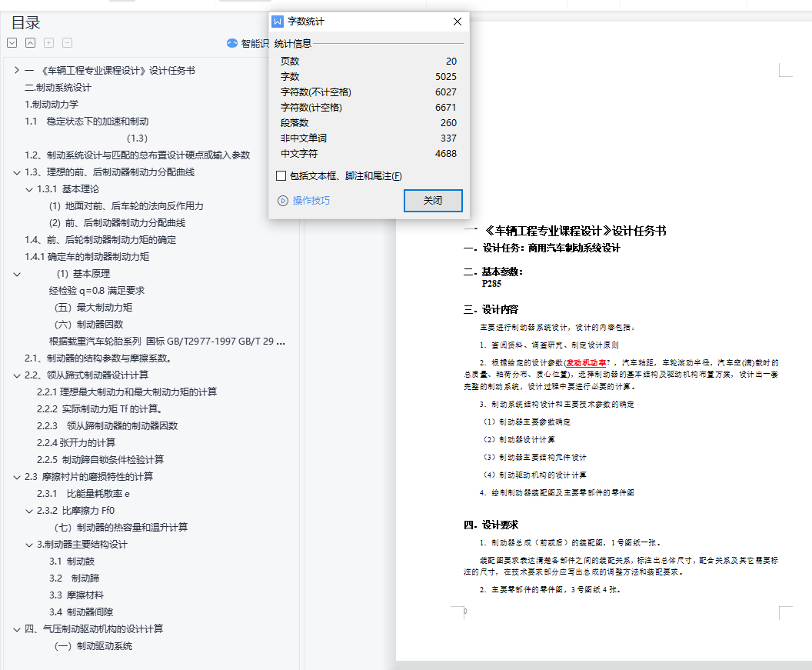Jump to (2) 前、后制动器制动力分配曲线
Viewport: 812px width, 670px height.
118,223
